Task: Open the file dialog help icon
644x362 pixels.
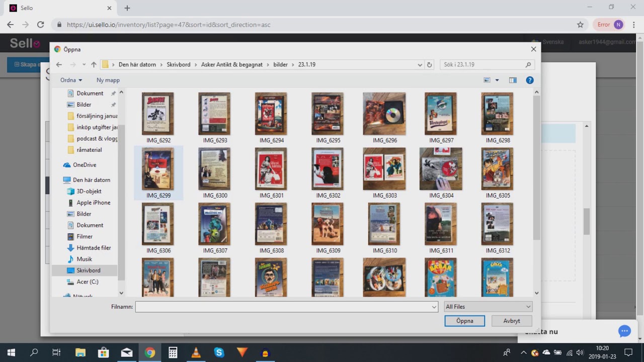Action: pyautogui.click(x=529, y=80)
